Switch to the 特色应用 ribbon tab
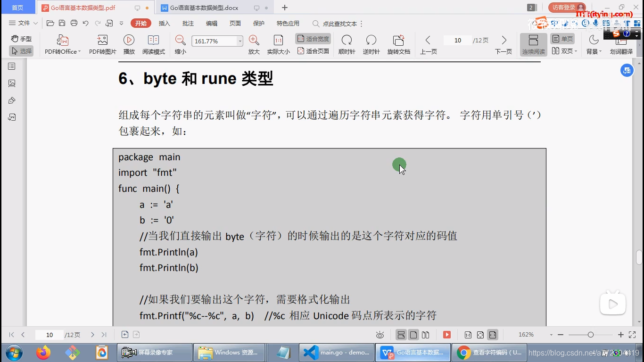 click(x=288, y=23)
